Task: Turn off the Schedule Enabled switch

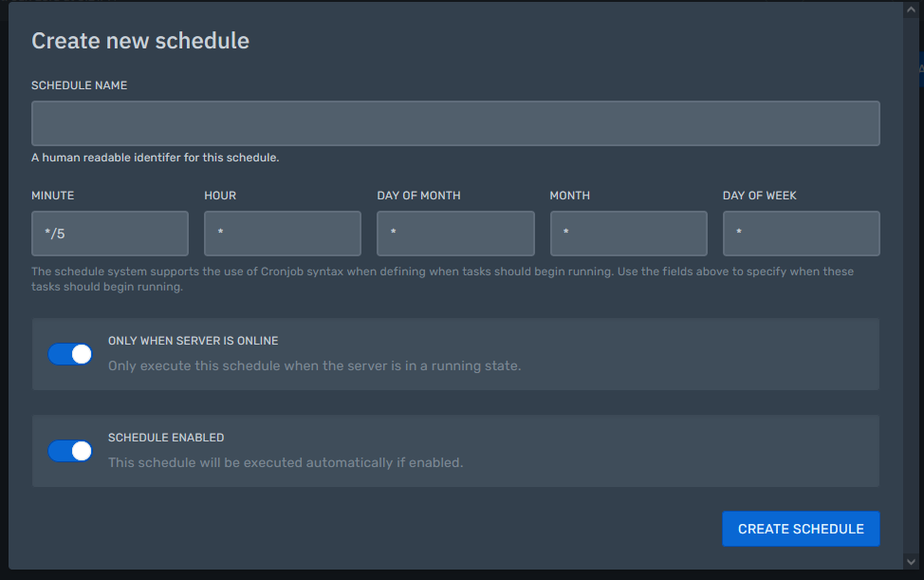Action: [70, 451]
